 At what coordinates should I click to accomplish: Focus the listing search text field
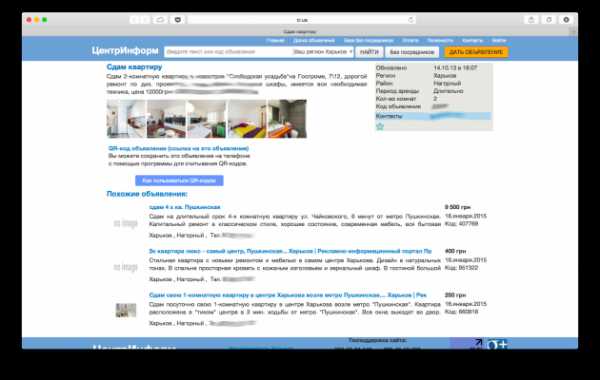[x=228, y=52]
